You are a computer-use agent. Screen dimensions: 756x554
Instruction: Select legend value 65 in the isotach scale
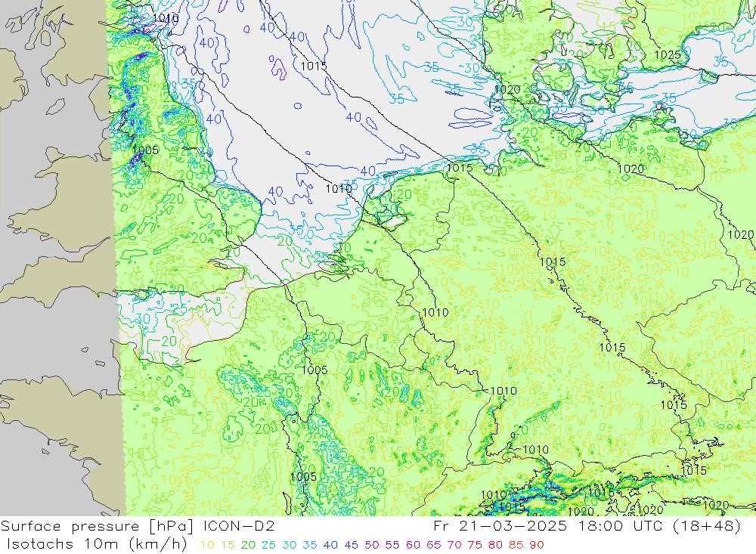(x=434, y=545)
